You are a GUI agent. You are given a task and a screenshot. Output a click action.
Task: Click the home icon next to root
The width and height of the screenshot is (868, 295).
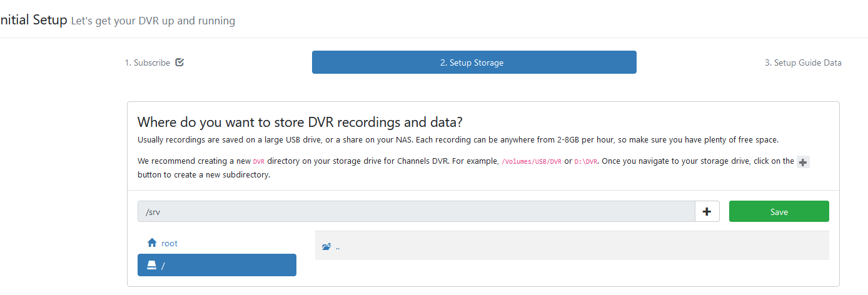click(151, 243)
